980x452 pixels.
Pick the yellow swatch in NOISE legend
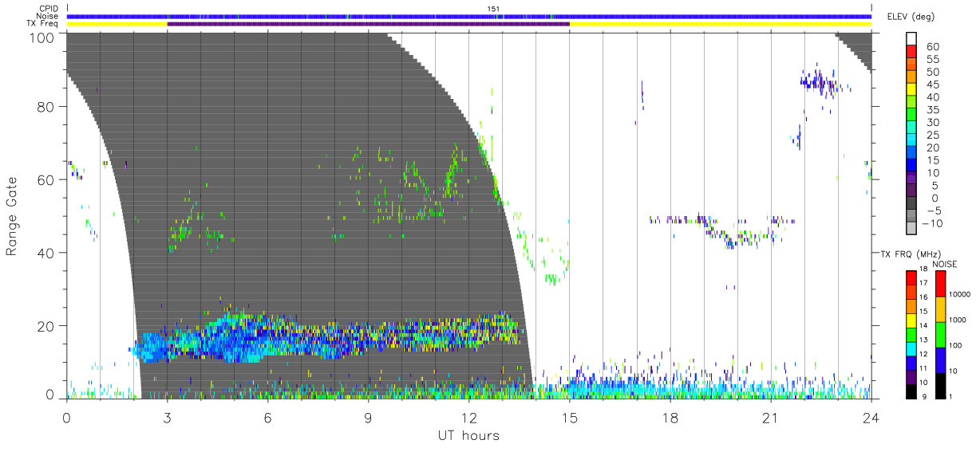coord(939,309)
